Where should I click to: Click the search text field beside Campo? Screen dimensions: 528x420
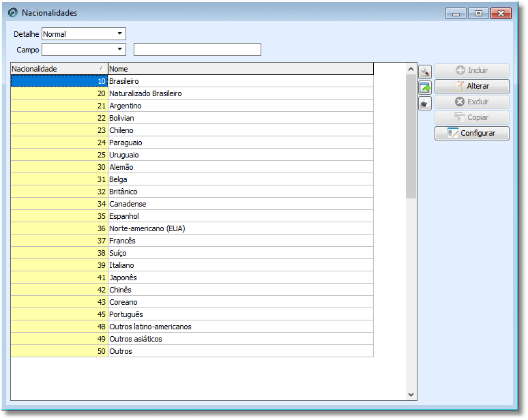pos(197,50)
